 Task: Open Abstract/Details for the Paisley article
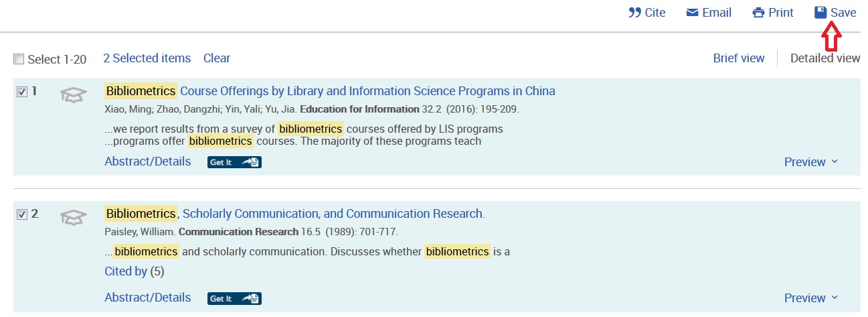[x=148, y=298]
